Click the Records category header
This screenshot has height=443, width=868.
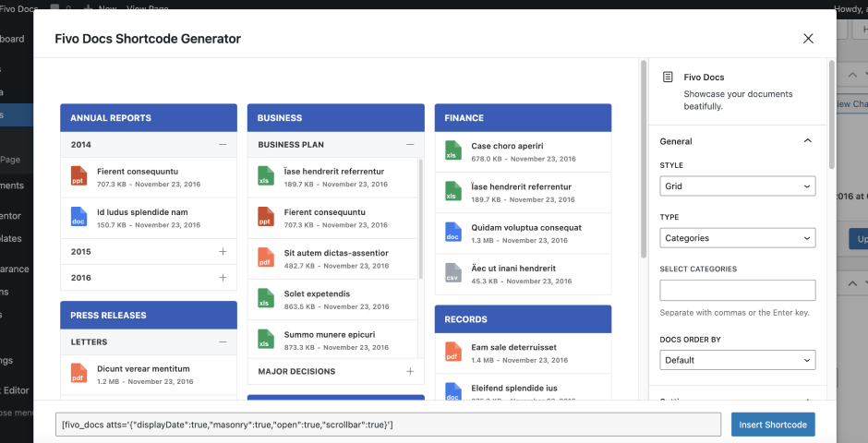(x=523, y=319)
